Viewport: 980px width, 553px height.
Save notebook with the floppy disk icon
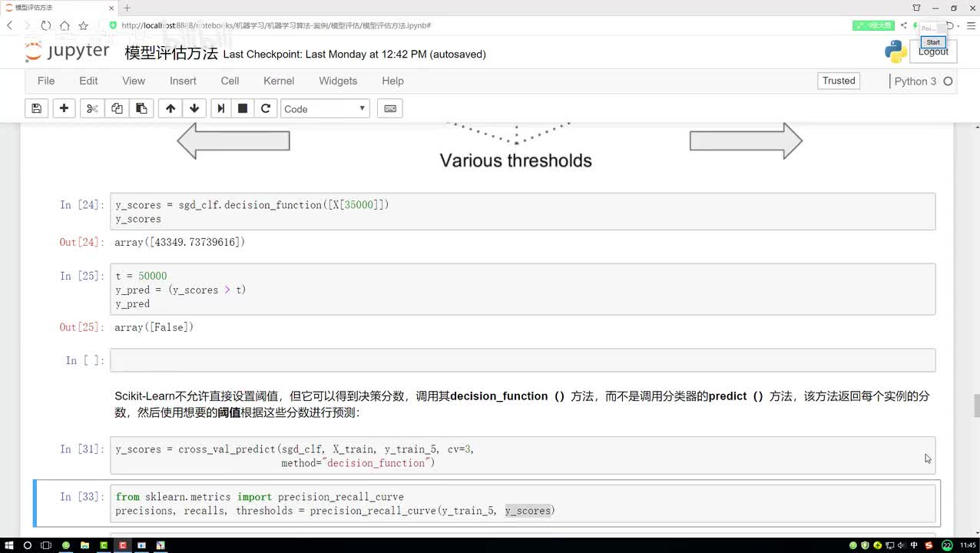coord(36,108)
